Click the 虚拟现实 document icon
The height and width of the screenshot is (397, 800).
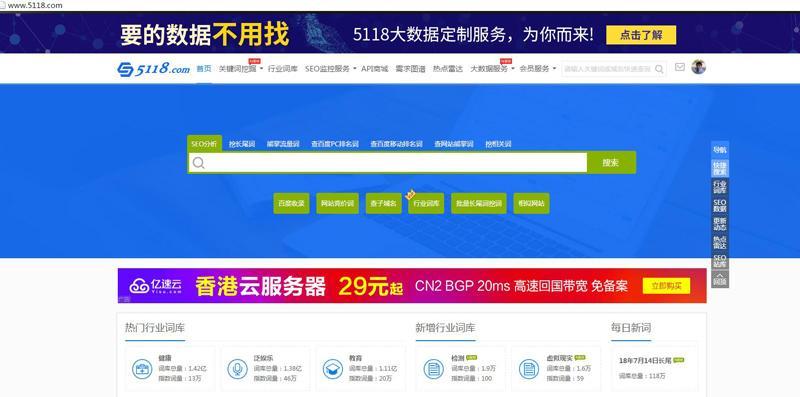529,368
